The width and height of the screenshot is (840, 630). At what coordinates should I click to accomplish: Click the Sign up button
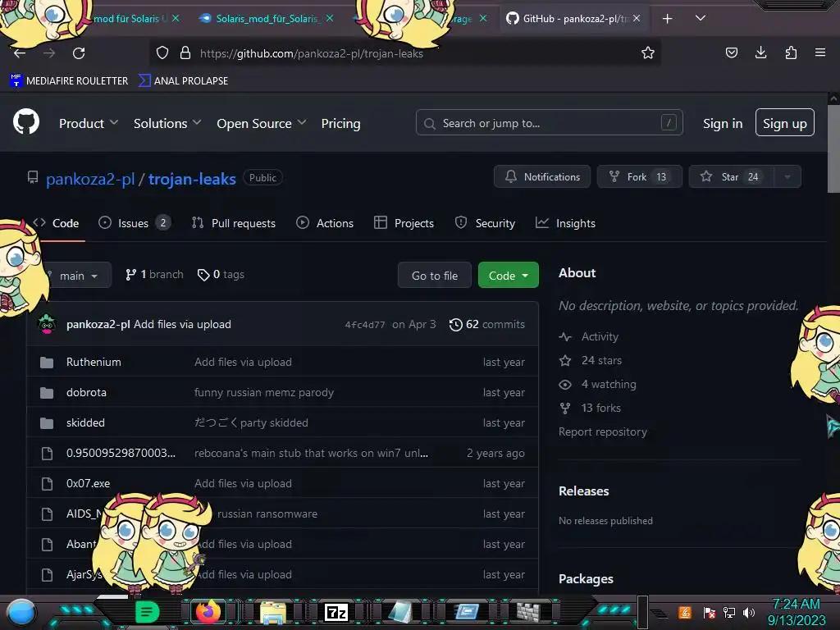click(785, 123)
